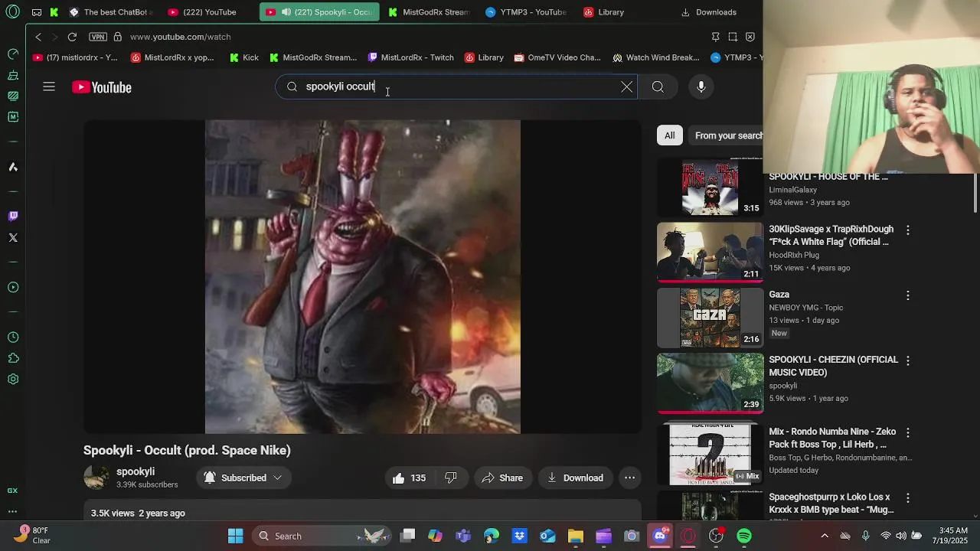This screenshot has height=551, width=980.
Task: Open the Windows Start menu
Action: click(236, 536)
